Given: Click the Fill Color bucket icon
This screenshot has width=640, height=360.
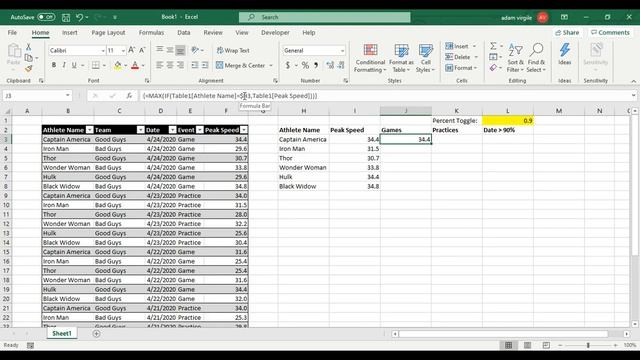Looking at the screenshot, I should click(118, 65).
